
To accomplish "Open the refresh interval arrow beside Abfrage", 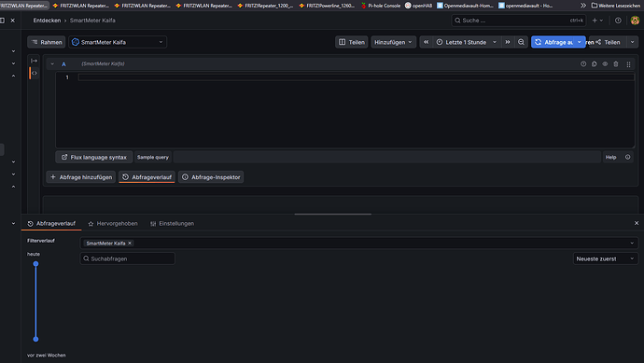I will coord(580,42).
